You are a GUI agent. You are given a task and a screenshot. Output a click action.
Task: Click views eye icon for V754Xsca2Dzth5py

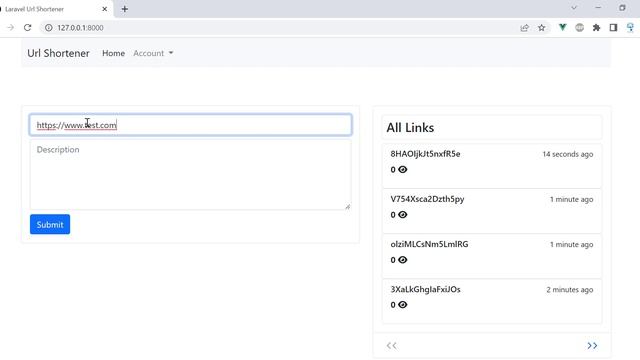(x=402, y=215)
